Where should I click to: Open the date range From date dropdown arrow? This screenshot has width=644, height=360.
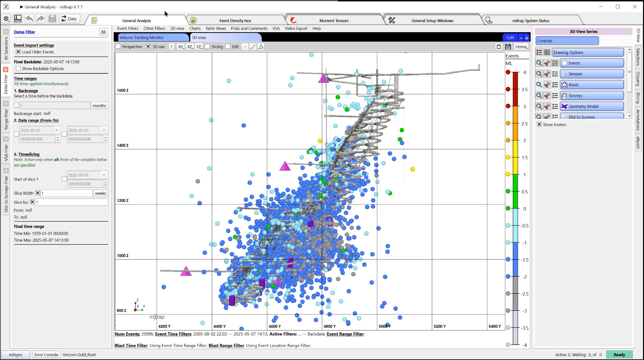coord(56,130)
